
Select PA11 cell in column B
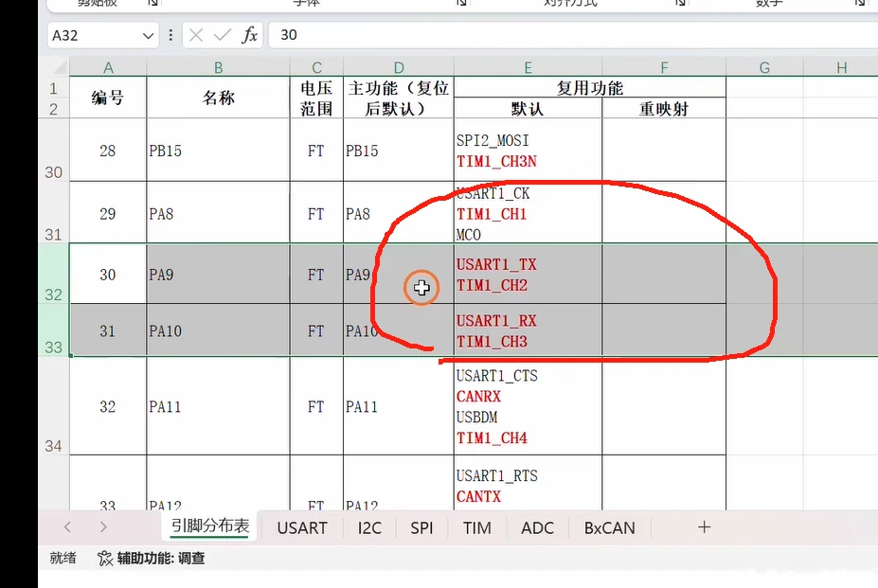pyautogui.click(x=219, y=406)
